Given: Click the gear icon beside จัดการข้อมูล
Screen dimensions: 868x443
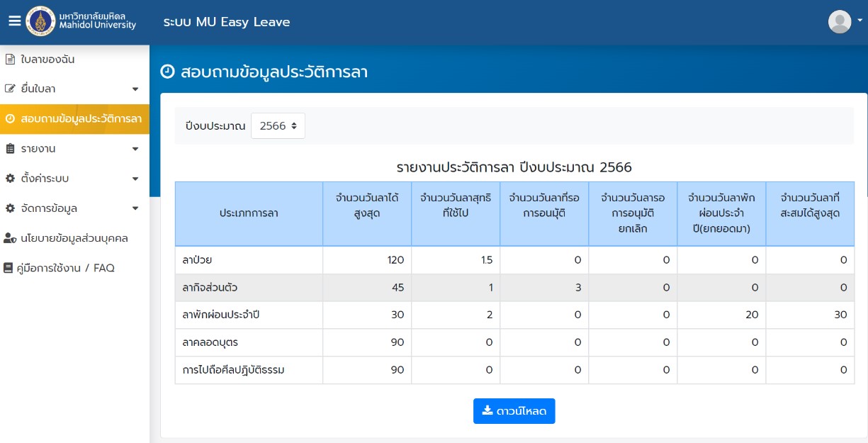Looking at the screenshot, I should 10,208.
